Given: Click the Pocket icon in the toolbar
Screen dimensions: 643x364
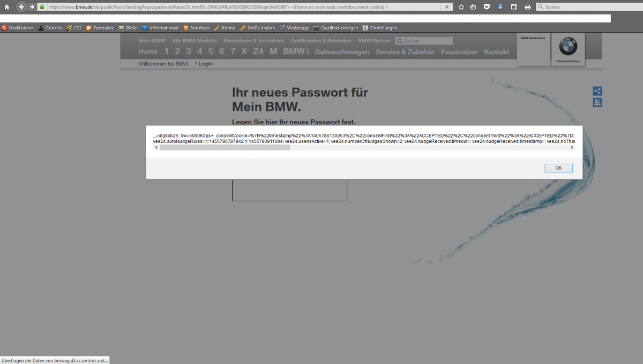Looking at the screenshot, I should point(487,7).
